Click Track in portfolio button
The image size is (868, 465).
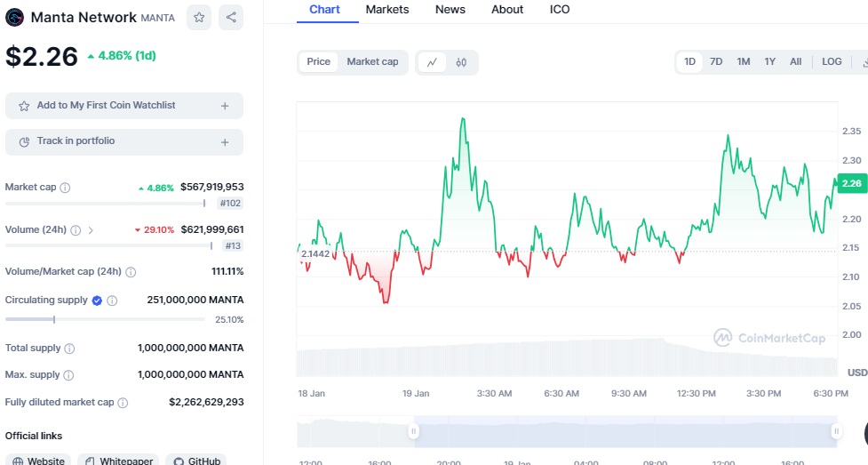(x=124, y=142)
